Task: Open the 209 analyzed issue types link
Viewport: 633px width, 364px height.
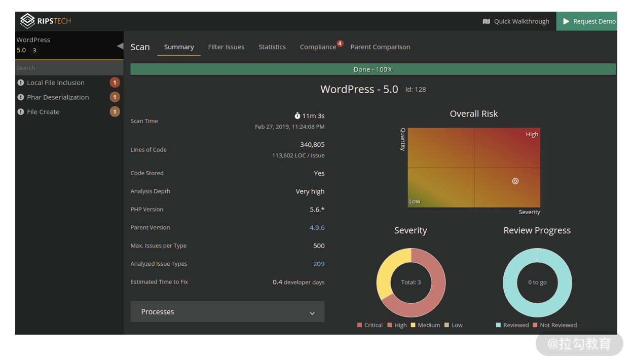Action: pyautogui.click(x=319, y=264)
